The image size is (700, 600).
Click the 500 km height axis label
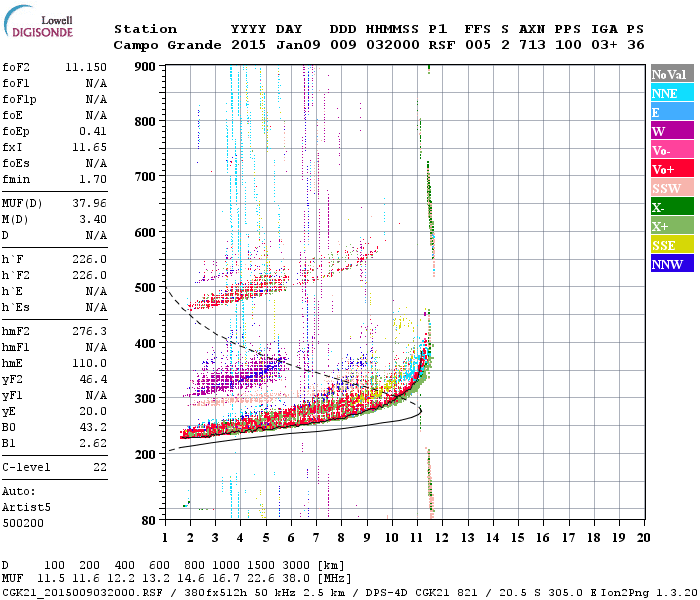[145, 288]
